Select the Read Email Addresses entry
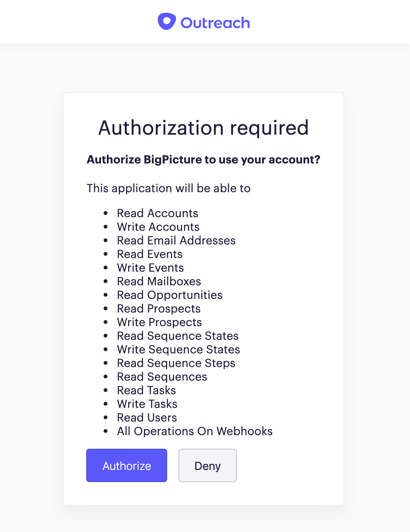This screenshot has width=410, height=532. (x=176, y=241)
